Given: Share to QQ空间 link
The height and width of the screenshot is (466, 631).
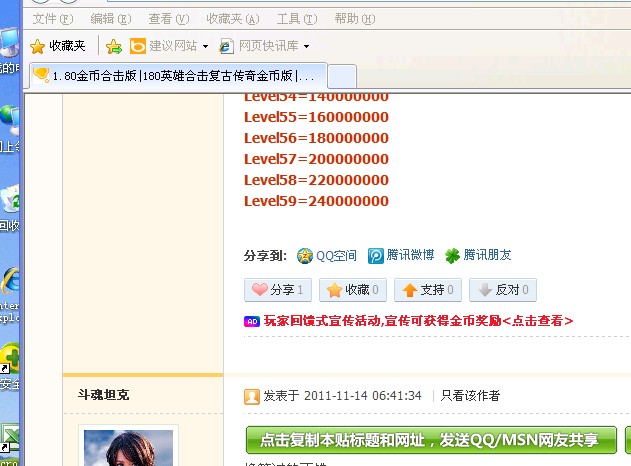Looking at the screenshot, I should pos(336,256).
